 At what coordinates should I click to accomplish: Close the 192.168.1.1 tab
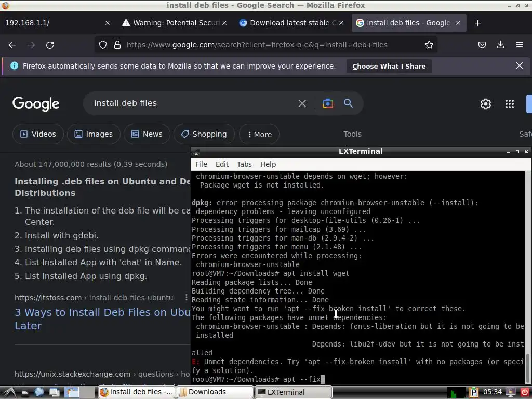(x=108, y=23)
